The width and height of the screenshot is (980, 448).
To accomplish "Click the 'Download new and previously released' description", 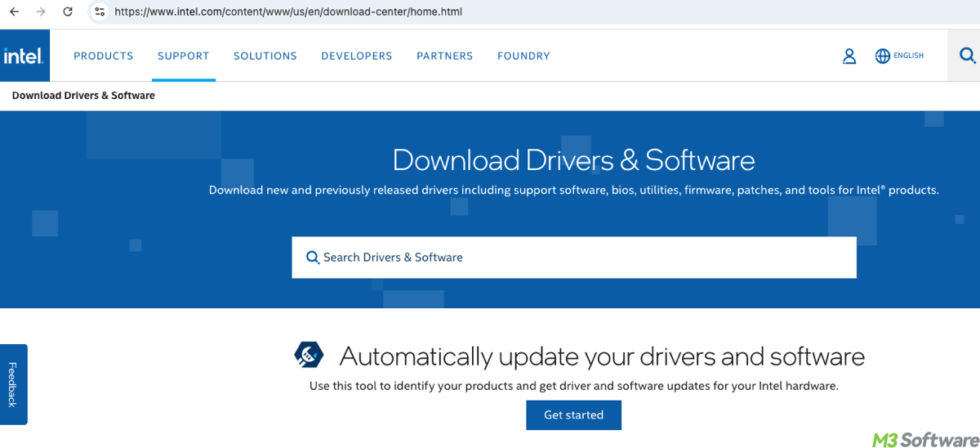I will pyautogui.click(x=574, y=190).
